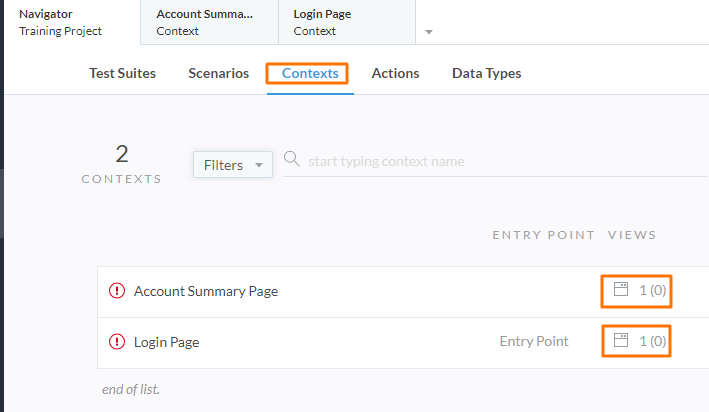
Task: Click the Login Page warning icon
Action: click(117, 341)
